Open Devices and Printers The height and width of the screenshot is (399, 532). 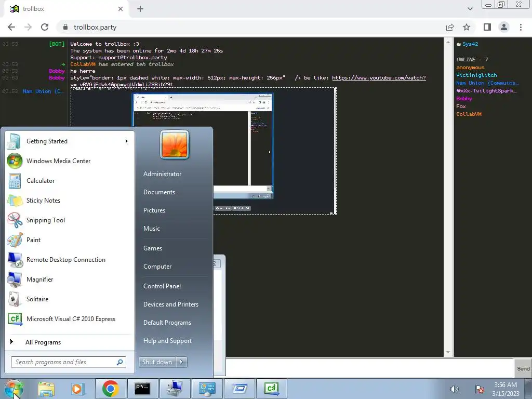(170, 304)
